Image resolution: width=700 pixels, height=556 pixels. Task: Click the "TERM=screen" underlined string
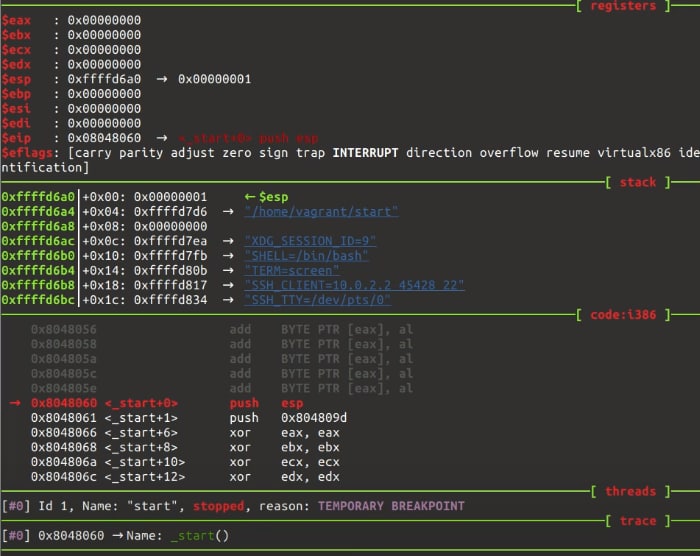click(292, 271)
